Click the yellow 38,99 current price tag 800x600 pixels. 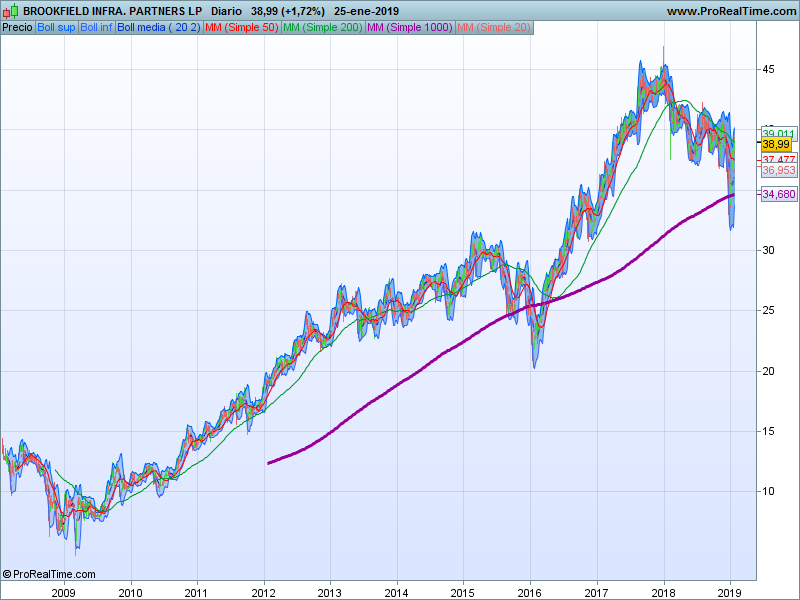(776, 144)
